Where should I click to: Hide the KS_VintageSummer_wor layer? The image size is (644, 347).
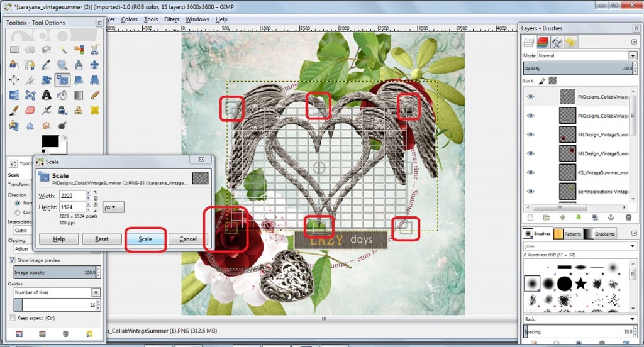[x=531, y=172]
